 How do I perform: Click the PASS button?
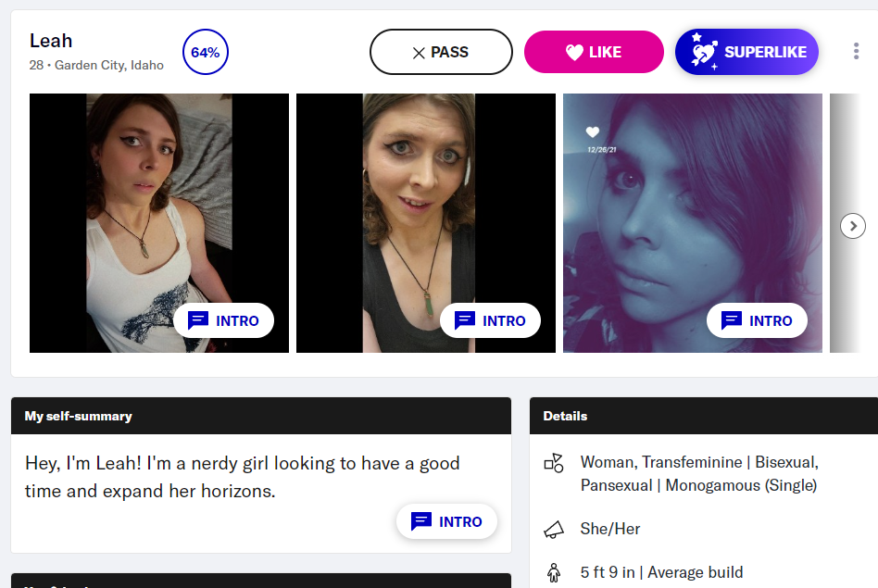[x=441, y=52]
